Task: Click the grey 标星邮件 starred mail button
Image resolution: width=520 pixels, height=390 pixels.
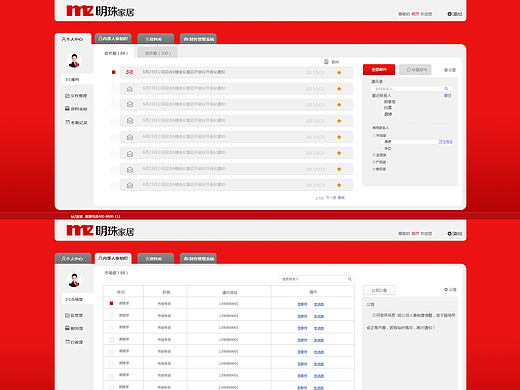Action: [415, 70]
